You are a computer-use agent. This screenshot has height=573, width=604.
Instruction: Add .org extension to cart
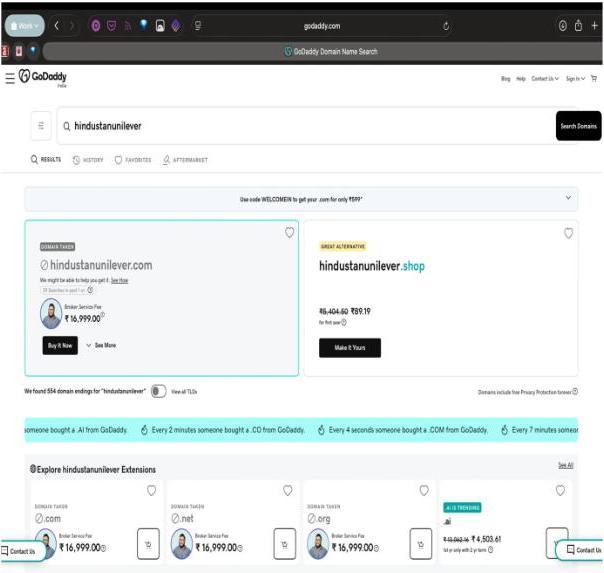pyautogui.click(x=421, y=544)
